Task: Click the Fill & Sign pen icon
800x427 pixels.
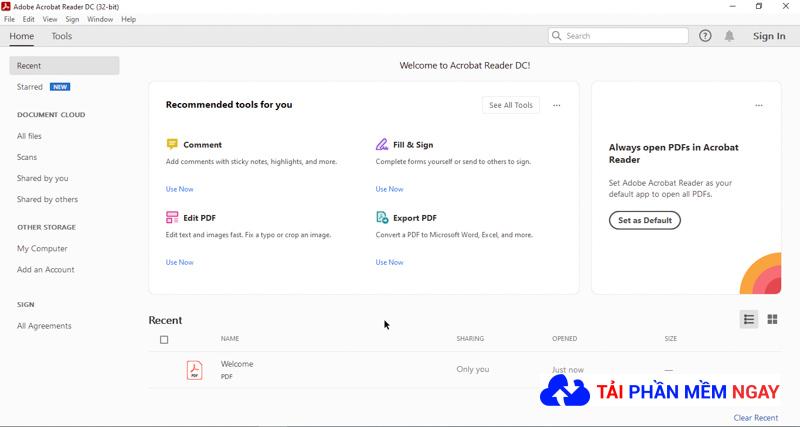Action: point(382,144)
